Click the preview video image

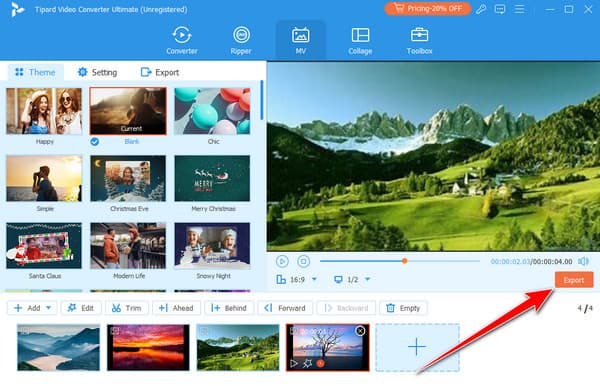click(433, 156)
